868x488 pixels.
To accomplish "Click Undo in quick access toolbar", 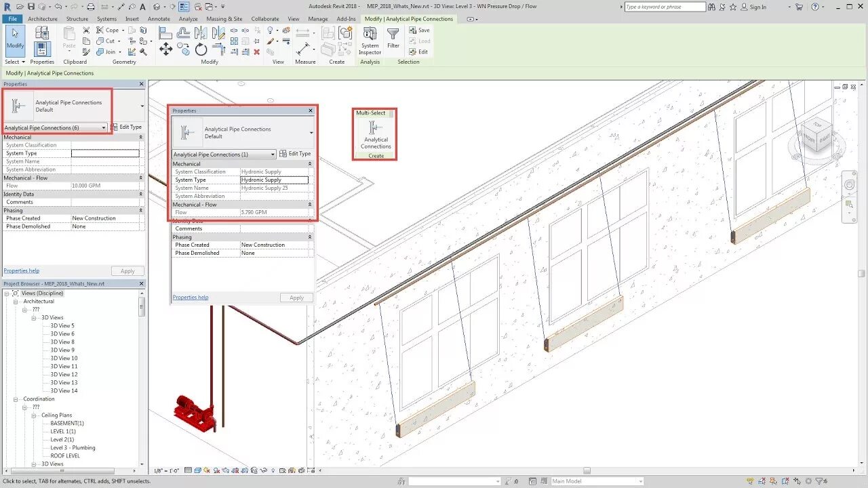I will pyautogui.click(x=58, y=7).
